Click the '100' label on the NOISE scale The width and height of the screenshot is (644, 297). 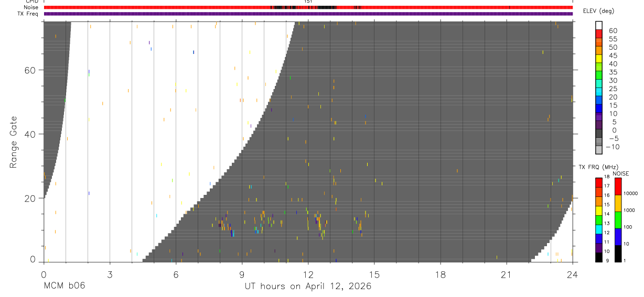tap(628, 227)
